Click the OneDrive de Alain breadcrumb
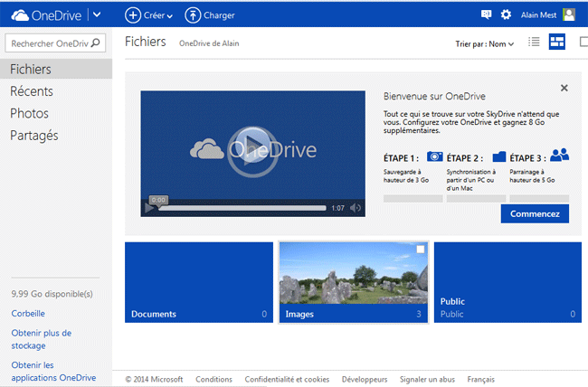 tap(209, 43)
